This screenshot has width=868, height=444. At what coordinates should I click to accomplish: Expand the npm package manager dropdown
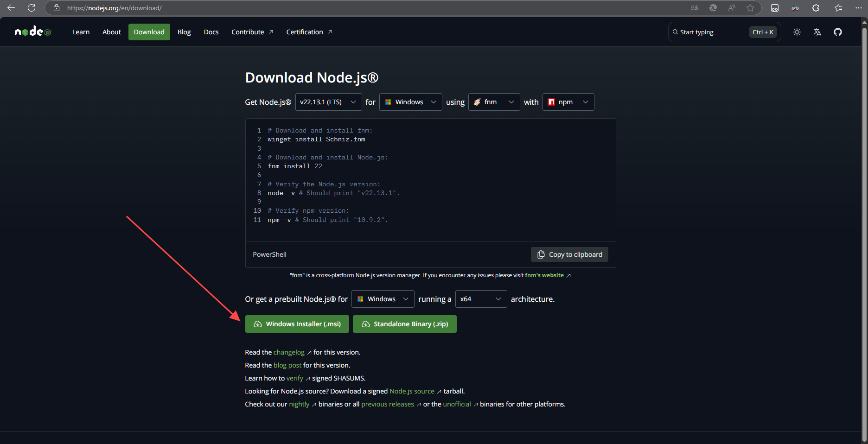(568, 102)
